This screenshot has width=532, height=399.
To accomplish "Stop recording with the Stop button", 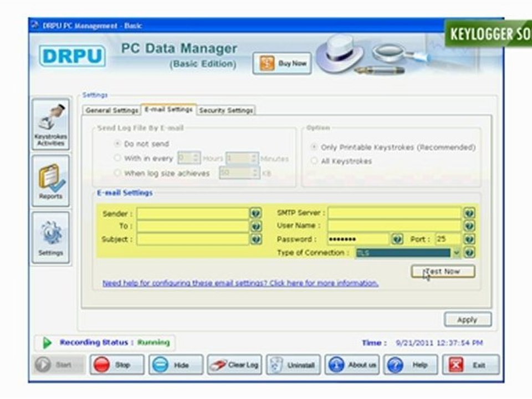I will click(x=117, y=365).
